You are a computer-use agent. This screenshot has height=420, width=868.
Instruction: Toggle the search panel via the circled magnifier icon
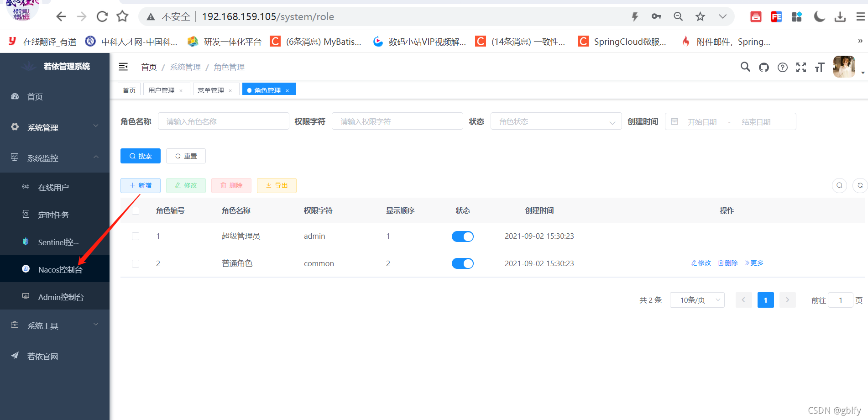839,185
